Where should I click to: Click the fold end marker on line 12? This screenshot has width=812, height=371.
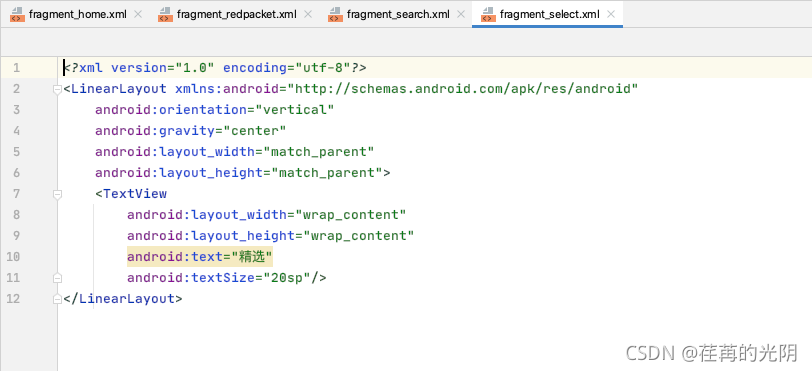click(57, 299)
